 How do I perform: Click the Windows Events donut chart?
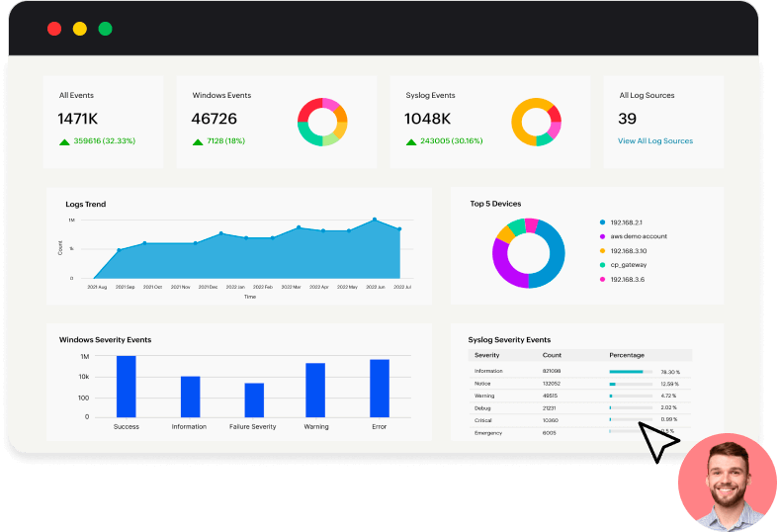322,122
